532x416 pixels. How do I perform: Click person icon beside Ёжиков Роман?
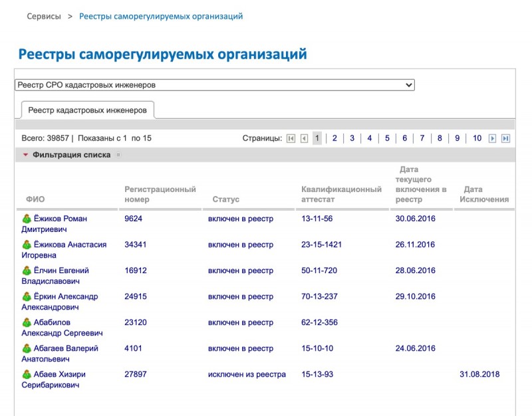[27, 219]
